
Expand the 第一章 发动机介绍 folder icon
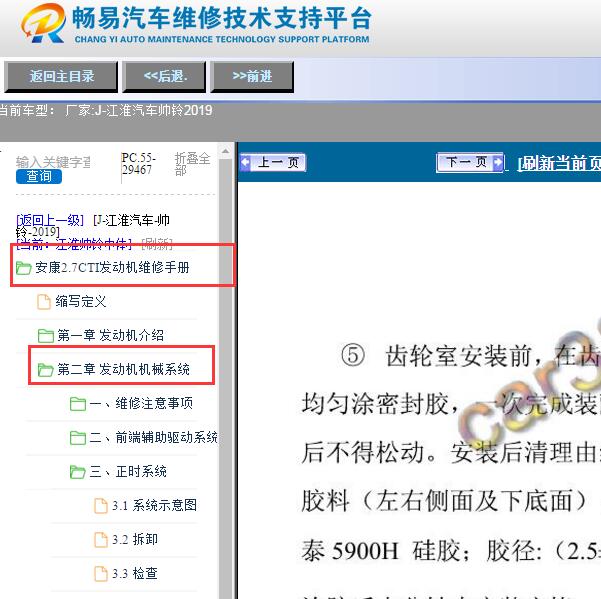tap(46, 336)
